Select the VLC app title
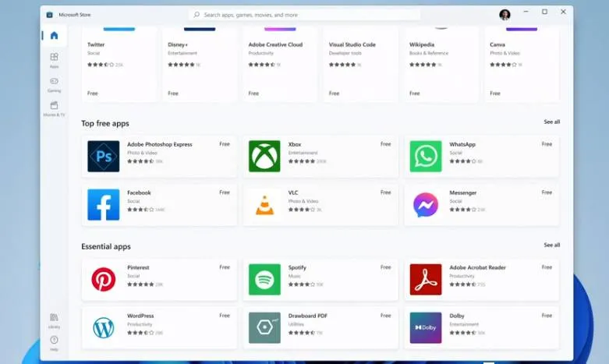 293,193
